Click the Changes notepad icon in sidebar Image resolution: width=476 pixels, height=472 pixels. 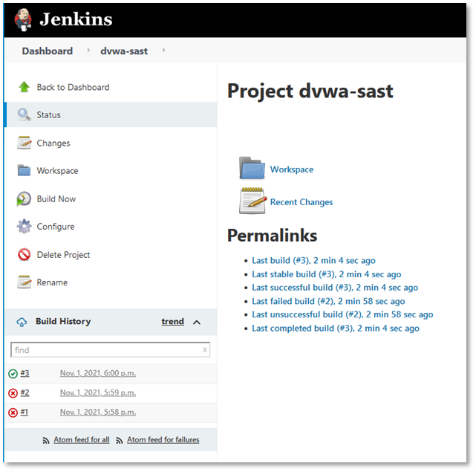[25, 143]
